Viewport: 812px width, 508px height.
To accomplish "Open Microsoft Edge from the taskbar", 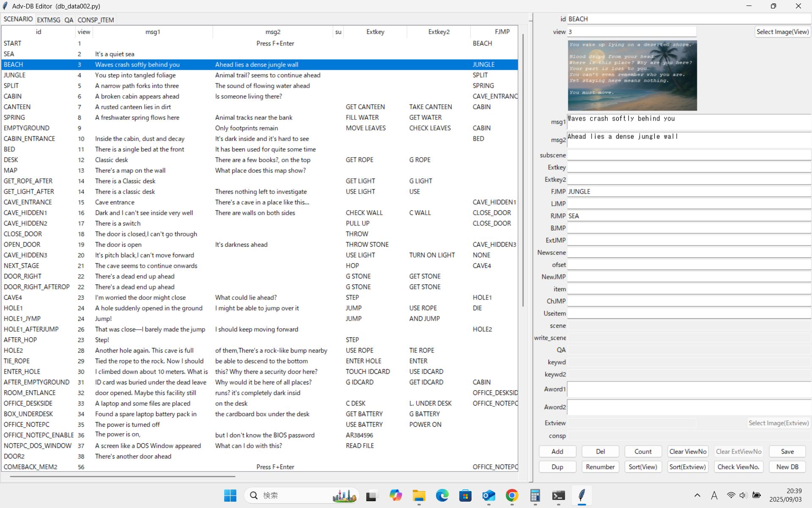I will [442, 495].
